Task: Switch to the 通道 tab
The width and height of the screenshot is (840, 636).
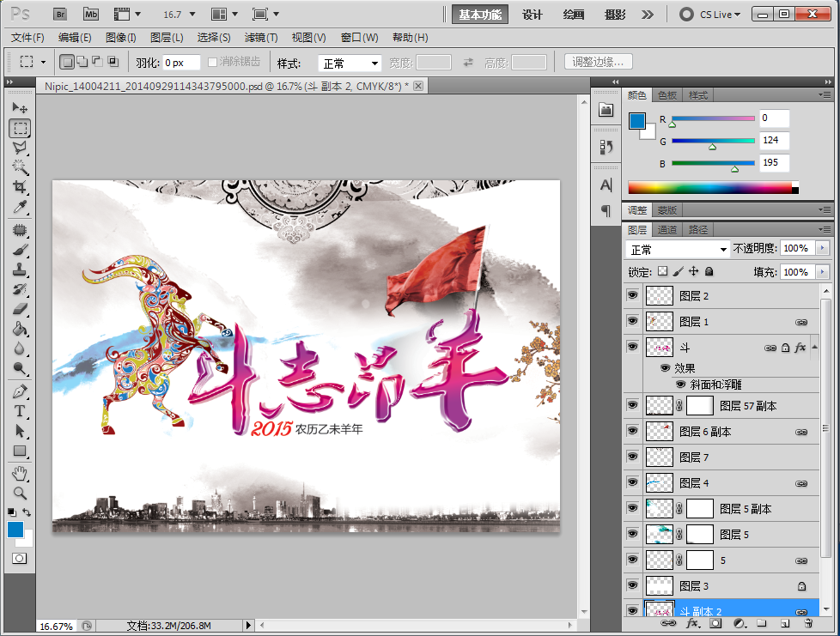Action: click(x=667, y=230)
